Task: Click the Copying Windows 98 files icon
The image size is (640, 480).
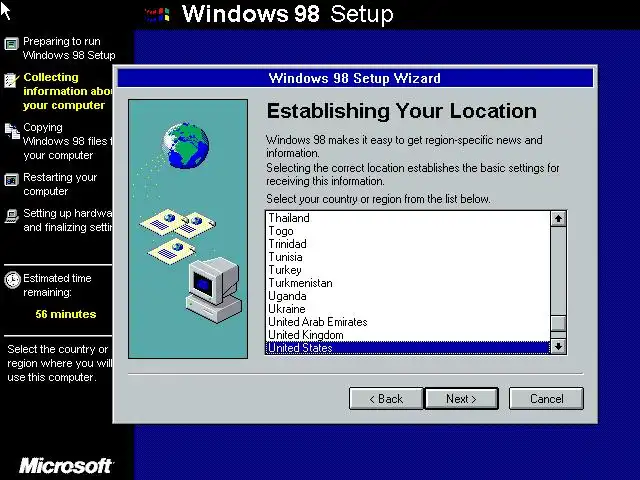Action: tap(12, 131)
